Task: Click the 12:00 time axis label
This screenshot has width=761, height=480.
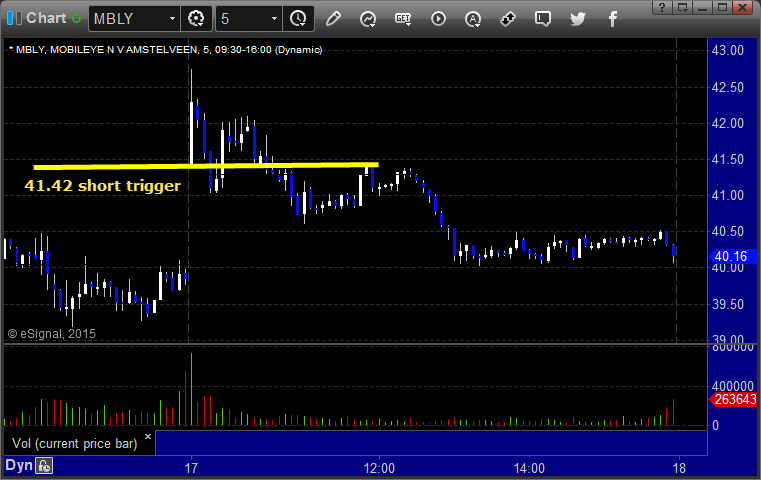Action: coord(379,468)
